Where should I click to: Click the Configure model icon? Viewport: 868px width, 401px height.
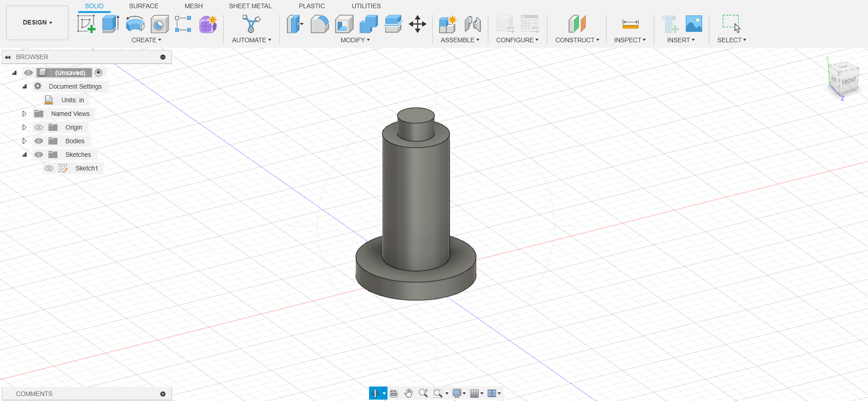(x=505, y=24)
